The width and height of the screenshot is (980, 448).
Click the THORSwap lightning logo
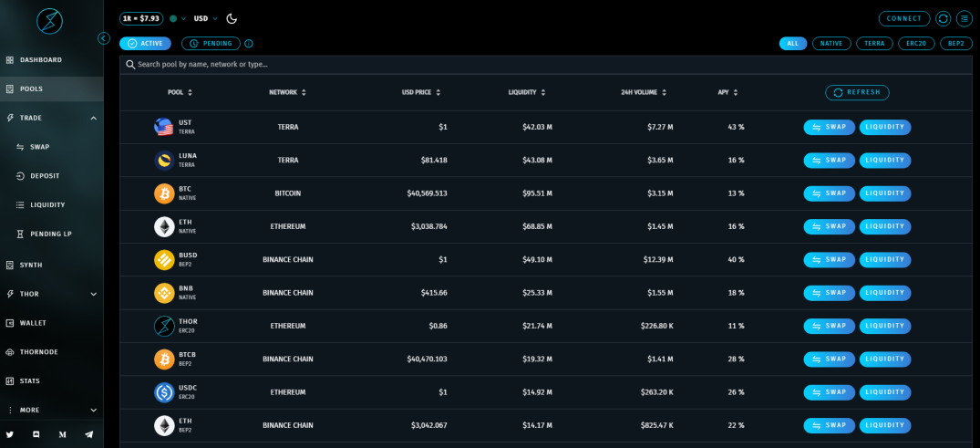pyautogui.click(x=50, y=22)
